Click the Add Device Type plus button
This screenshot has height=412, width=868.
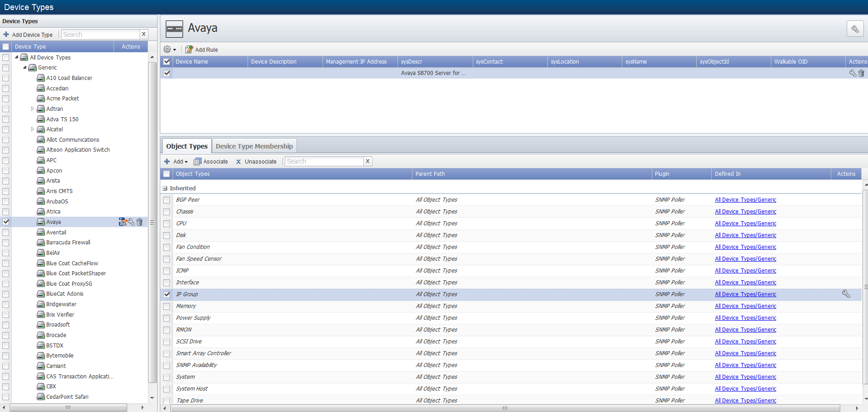[x=28, y=35]
